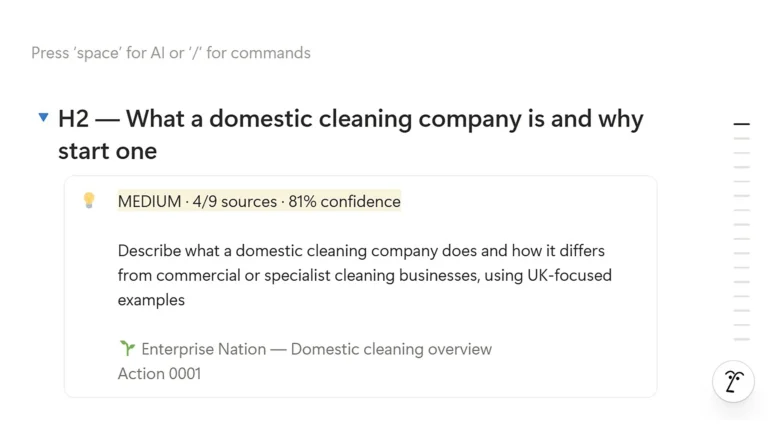Open the Notion AI face button
768x432 pixels.
click(x=733, y=382)
